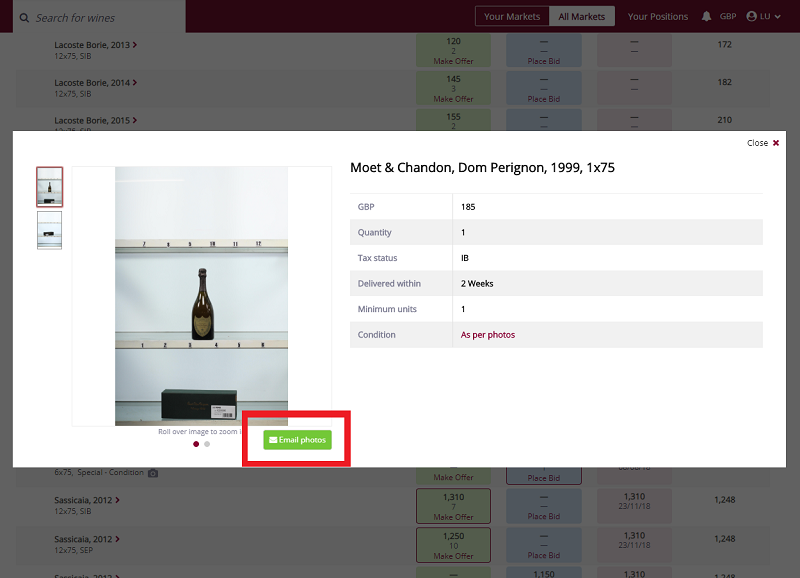
Task: Open Your Positions page
Action: coord(658,16)
